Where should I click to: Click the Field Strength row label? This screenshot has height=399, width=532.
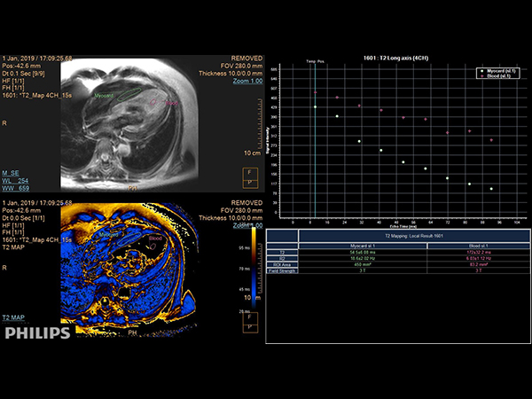pyautogui.click(x=282, y=270)
